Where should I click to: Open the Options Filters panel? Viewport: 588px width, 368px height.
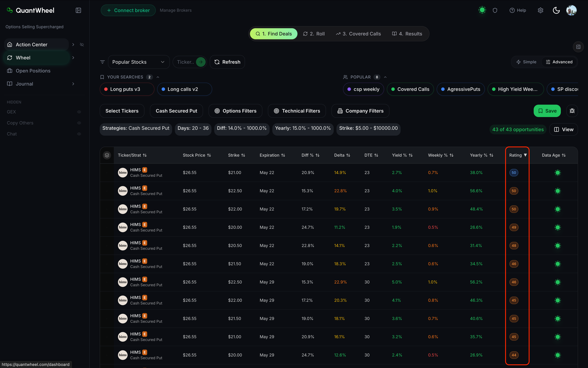pos(235,111)
